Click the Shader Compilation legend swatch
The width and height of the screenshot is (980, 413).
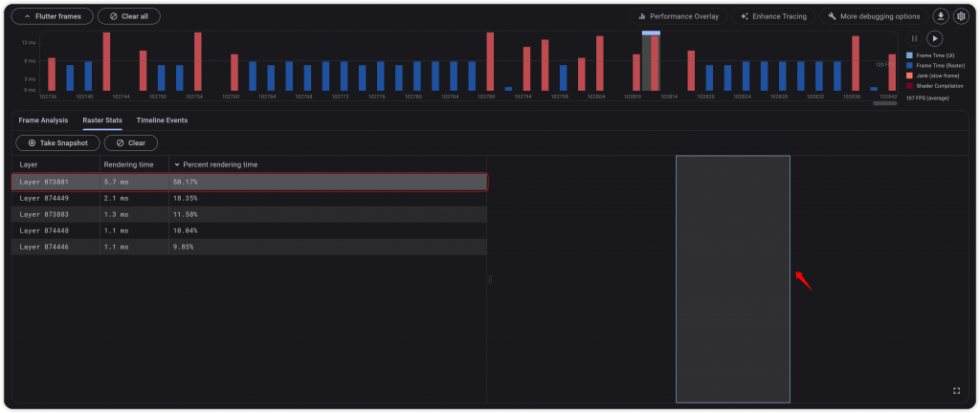pos(909,85)
